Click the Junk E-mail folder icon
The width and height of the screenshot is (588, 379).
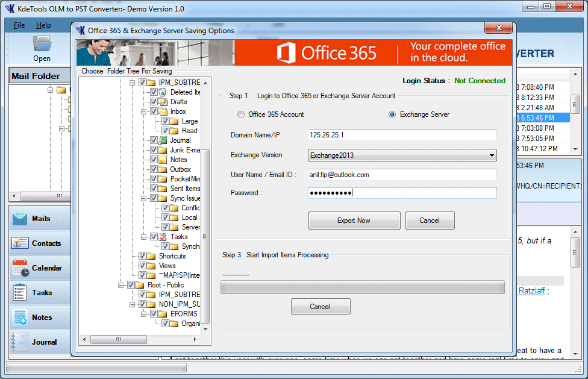click(x=163, y=150)
